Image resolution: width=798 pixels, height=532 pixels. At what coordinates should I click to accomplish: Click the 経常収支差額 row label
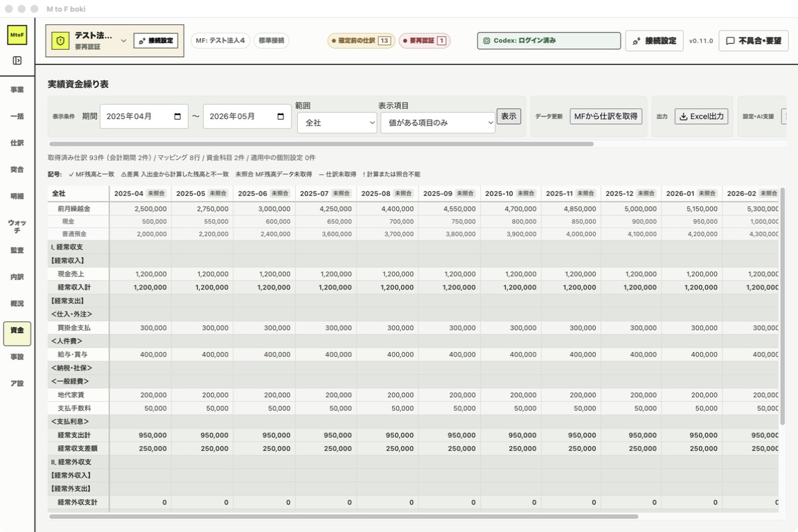pyautogui.click(x=78, y=448)
